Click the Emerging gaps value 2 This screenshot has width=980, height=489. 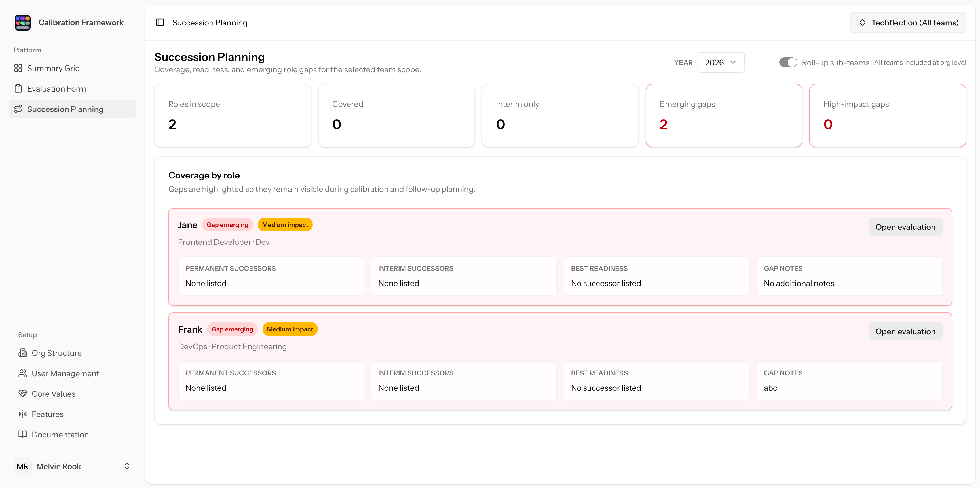coord(664,124)
